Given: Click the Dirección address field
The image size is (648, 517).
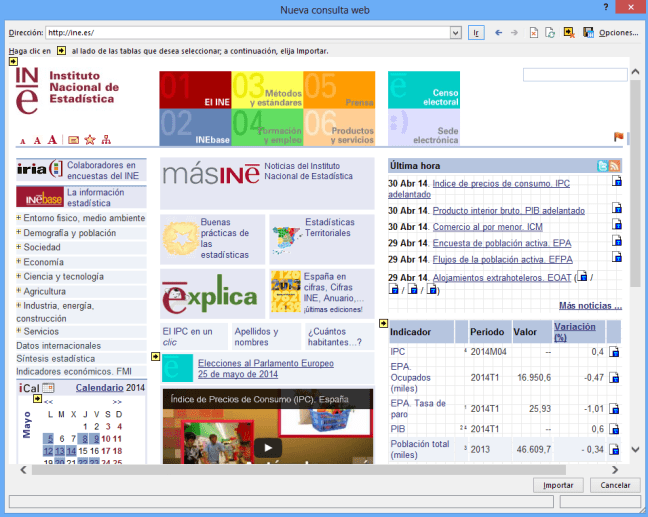Looking at the screenshot, I should (x=248, y=33).
